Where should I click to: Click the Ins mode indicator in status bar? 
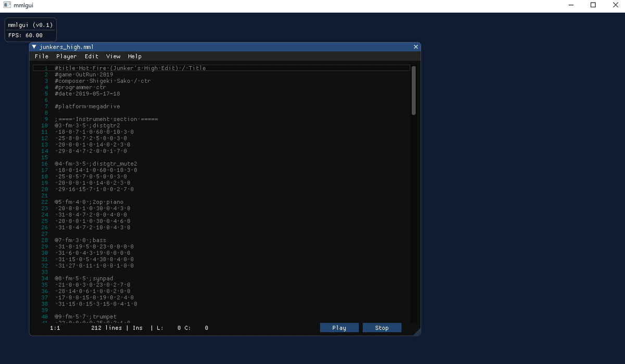(x=137, y=328)
